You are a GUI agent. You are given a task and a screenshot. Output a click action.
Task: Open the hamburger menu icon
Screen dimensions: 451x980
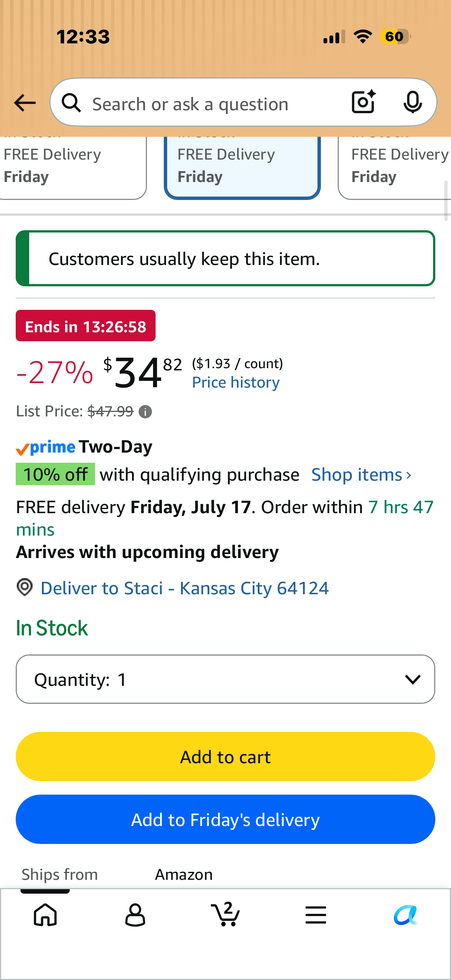point(316,915)
